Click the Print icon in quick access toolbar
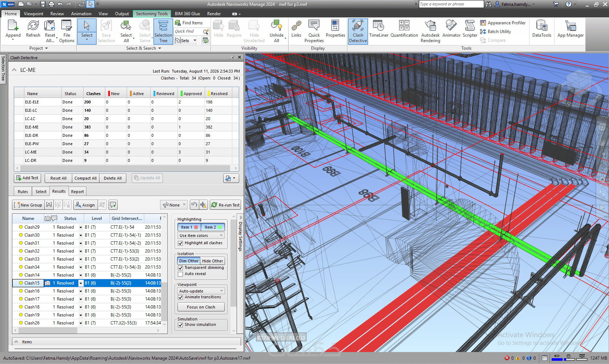 click(51, 4)
